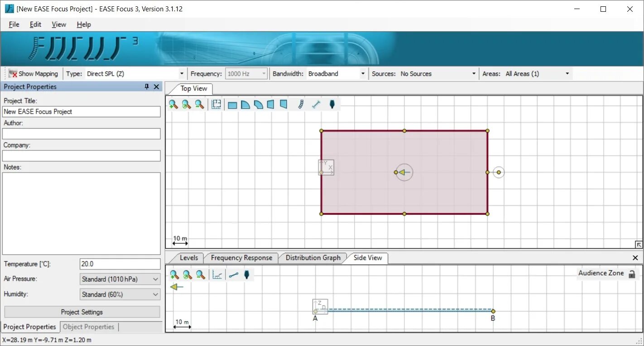Click into the Company field

point(82,156)
